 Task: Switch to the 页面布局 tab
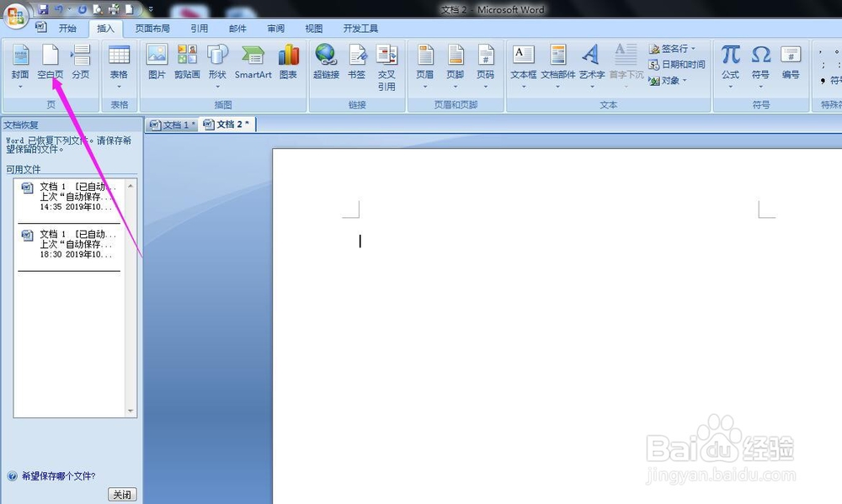[152, 29]
